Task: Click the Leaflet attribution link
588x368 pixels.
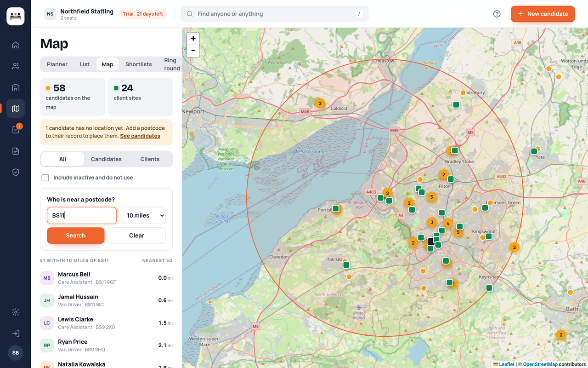Action: pos(504,364)
